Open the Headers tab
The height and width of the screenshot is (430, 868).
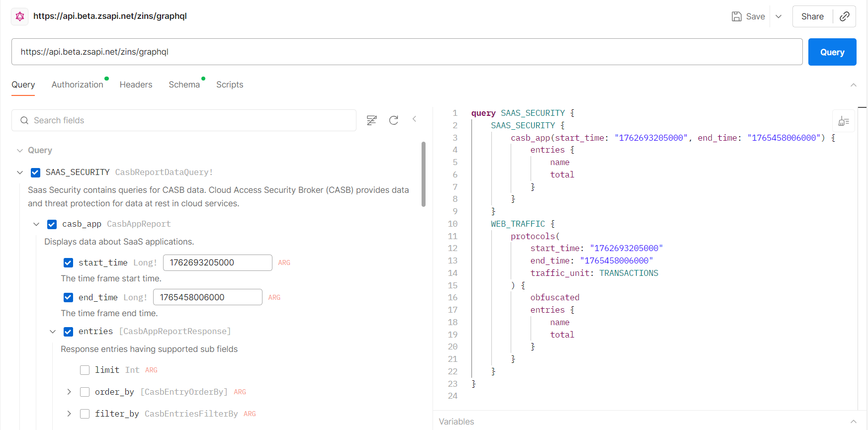tap(136, 85)
